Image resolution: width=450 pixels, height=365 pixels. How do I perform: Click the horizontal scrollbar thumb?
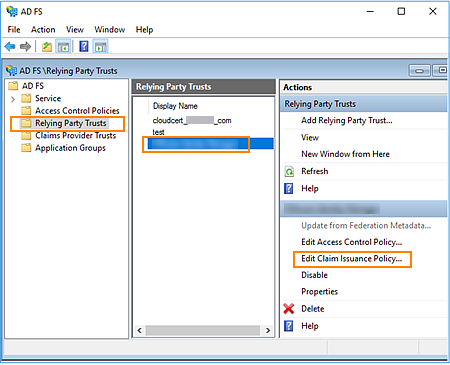[203, 330]
